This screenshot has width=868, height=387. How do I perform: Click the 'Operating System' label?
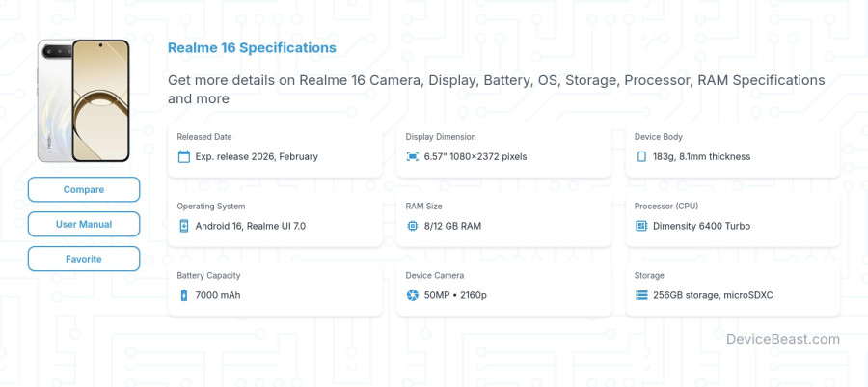point(211,206)
